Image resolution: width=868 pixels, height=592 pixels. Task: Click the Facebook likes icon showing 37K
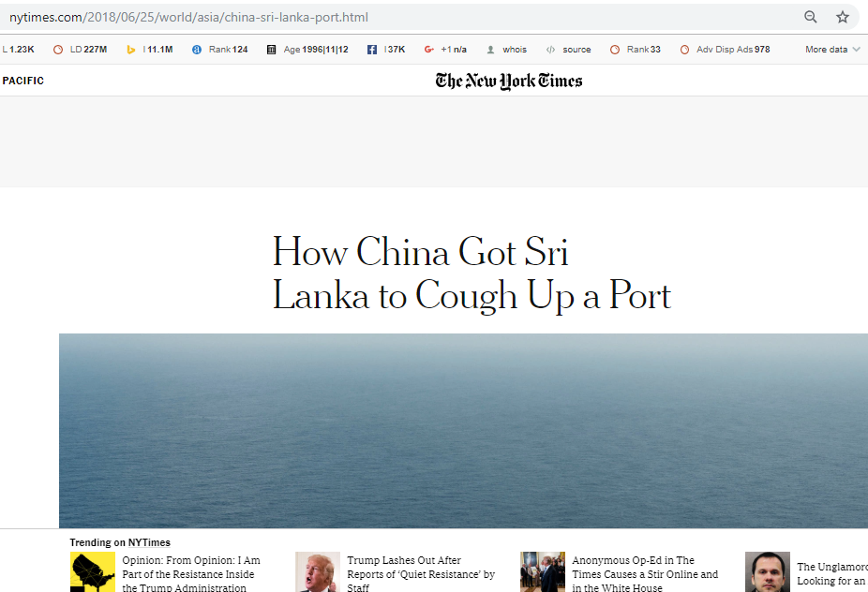(372, 50)
